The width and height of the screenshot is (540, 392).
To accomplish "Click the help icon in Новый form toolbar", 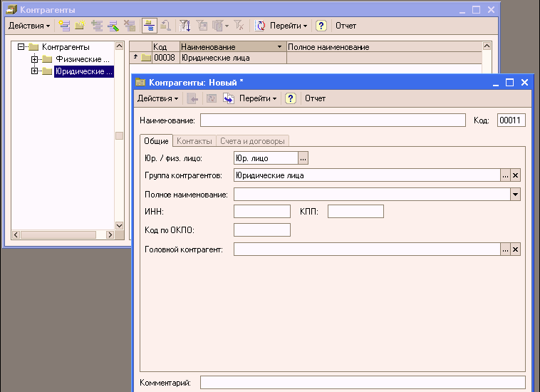I will 291,98.
